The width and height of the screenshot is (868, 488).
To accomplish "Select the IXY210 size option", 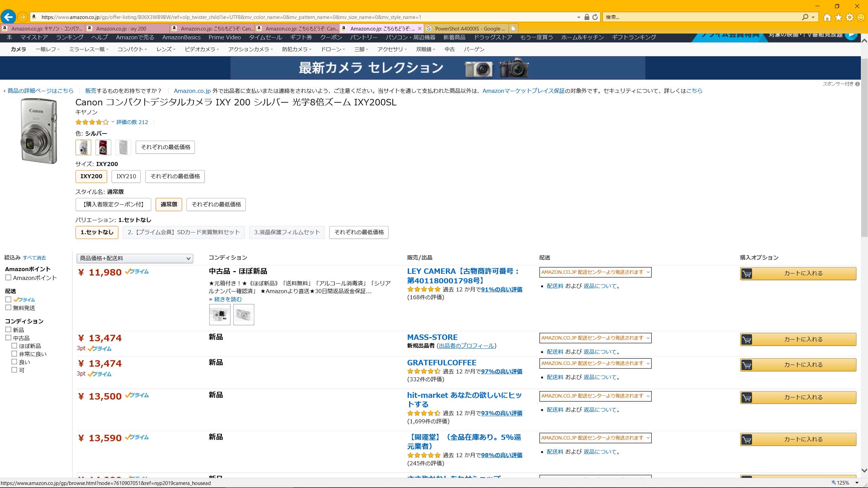I will tap(126, 177).
